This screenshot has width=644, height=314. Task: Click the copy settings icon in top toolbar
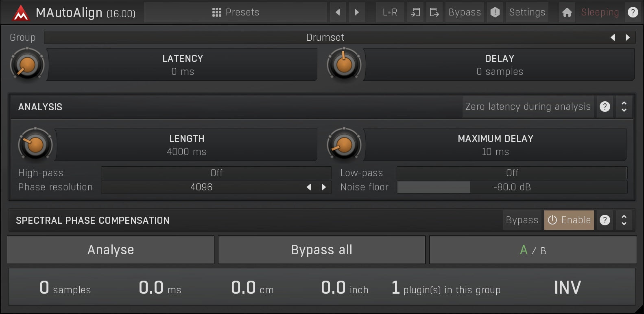(x=415, y=12)
